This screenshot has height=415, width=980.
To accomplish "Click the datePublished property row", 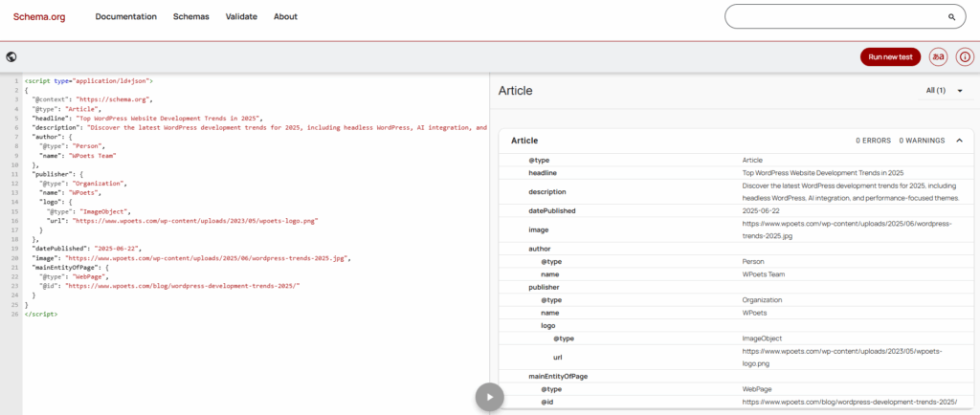I will pos(736,211).
